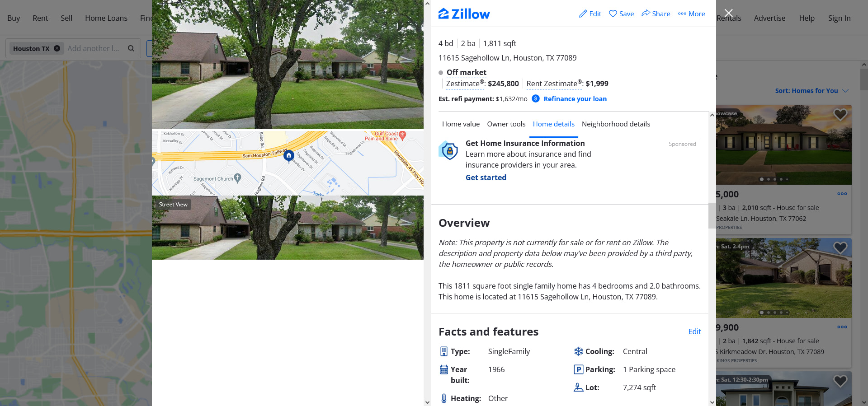868x406 pixels.
Task: Favorite the second listing heart
Action: (840, 247)
